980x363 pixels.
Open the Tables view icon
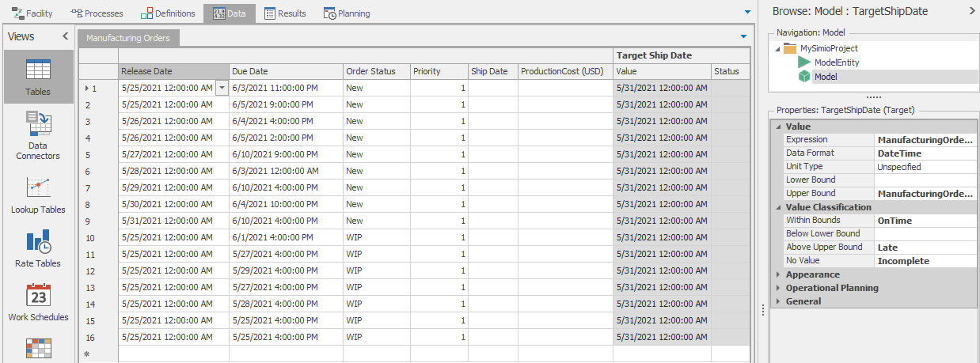click(38, 77)
